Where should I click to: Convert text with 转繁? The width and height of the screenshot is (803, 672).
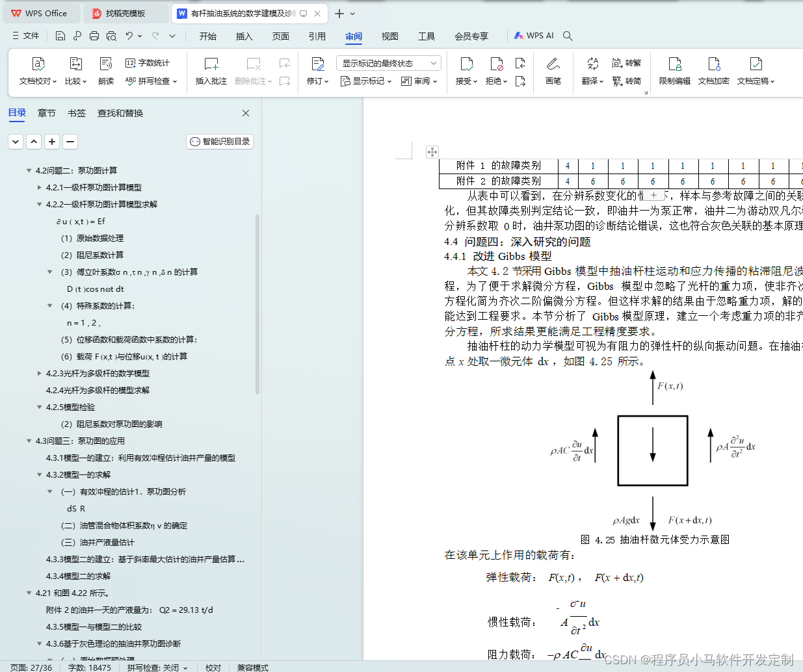627,63
